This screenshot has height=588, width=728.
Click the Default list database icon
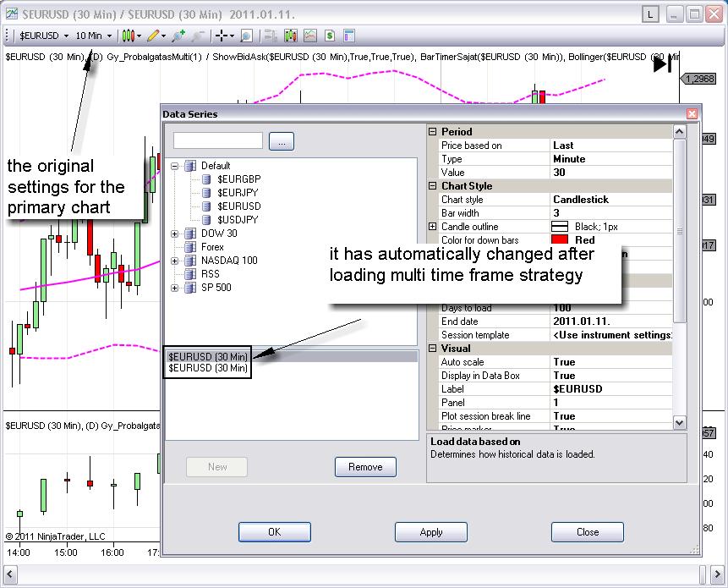pyautogui.click(x=190, y=165)
